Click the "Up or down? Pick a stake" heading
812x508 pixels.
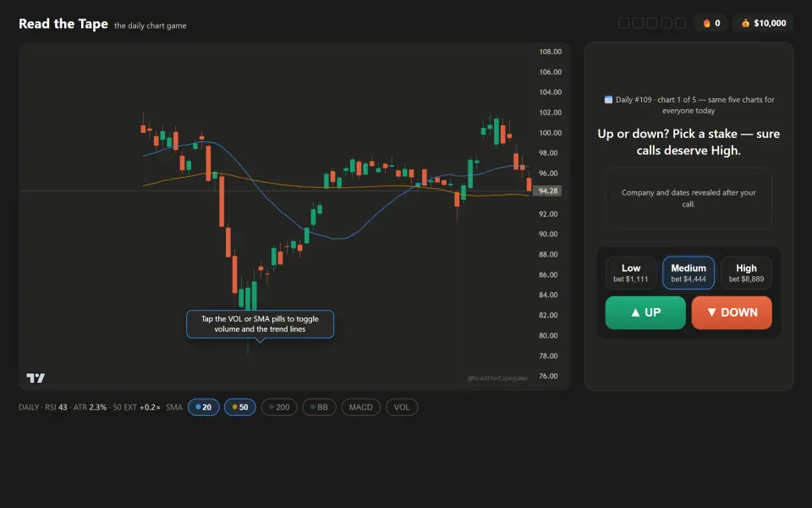click(689, 141)
